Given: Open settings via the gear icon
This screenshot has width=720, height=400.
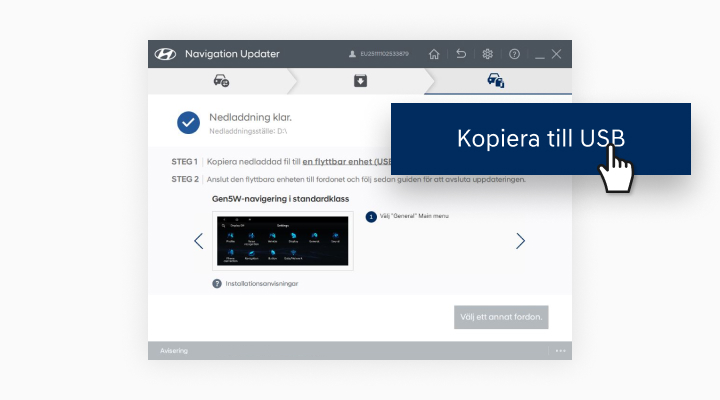Looking at the screenshot, I should [x=488, y=54].
